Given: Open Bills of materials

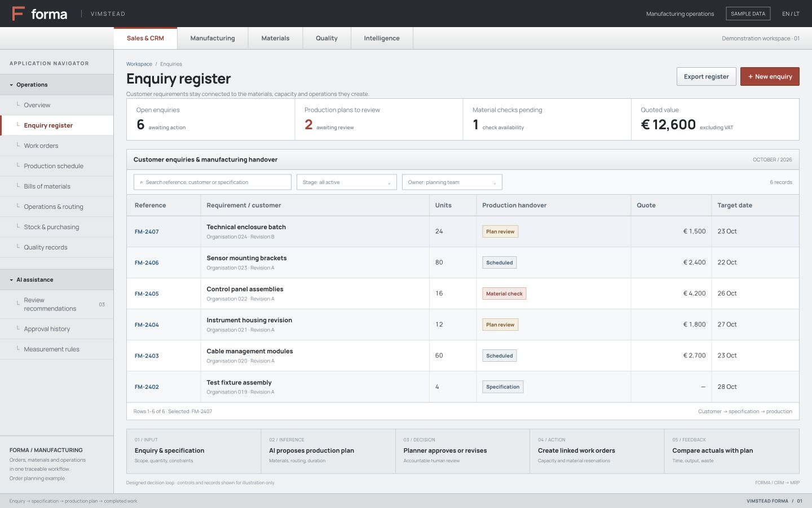Looking at the screenshot, I should click(56, 186).
